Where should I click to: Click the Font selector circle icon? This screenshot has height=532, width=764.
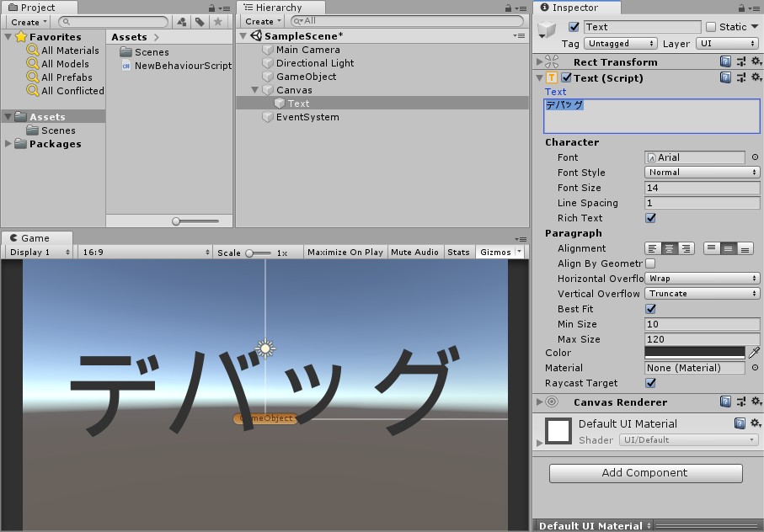click(x=754, y=157)
